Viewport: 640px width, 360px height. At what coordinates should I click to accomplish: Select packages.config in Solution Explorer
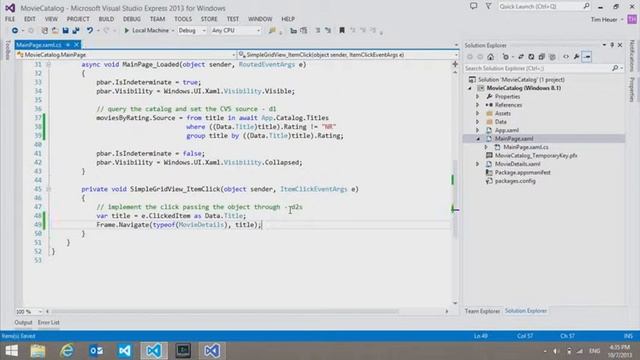tap(515, 181)
